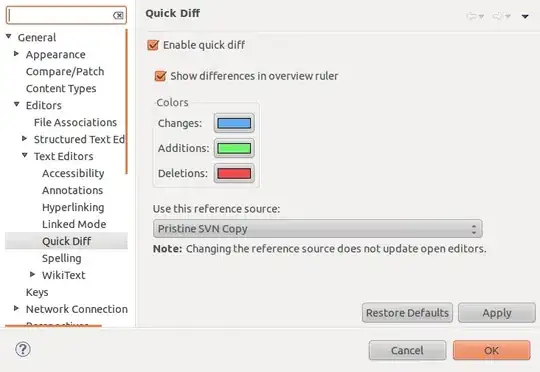Uncheck Show differences in overview ruler
This screenshot has height=372, width=540.
click(x=160, y=76)
